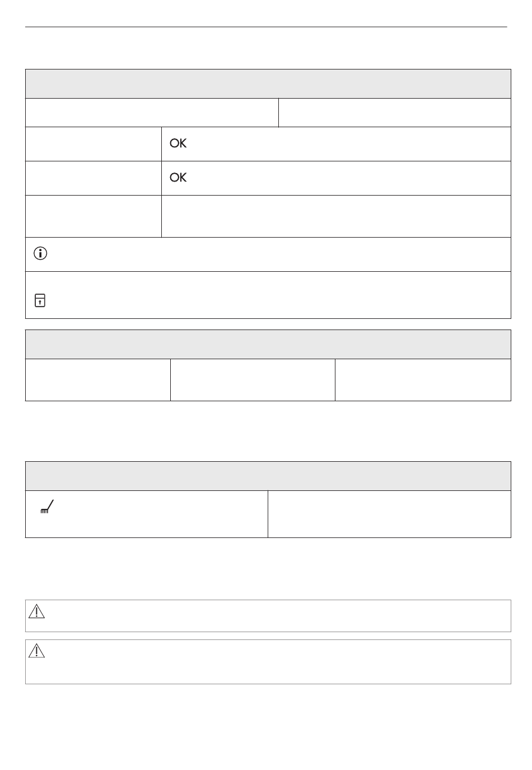532x770 pixels.
Task: Click the narrower blank cell under the top header
Action: coord(395,113)
